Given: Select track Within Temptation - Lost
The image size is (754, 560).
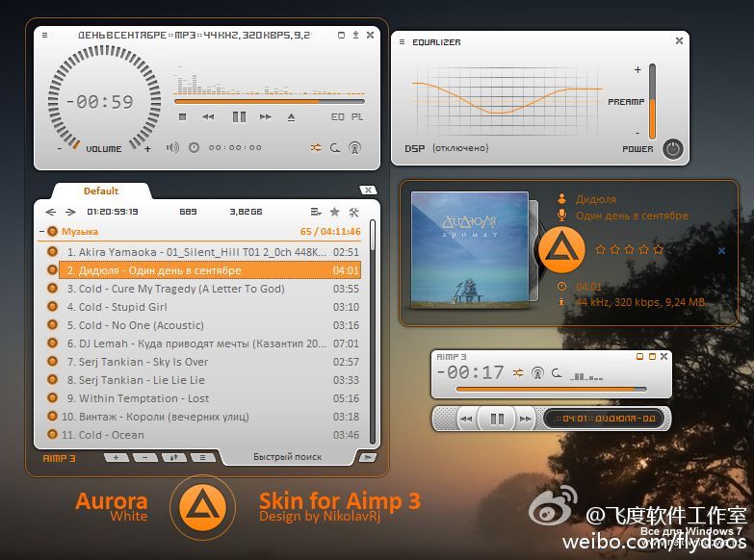Looking at the screenshot, I should click(x=210, y=398).
